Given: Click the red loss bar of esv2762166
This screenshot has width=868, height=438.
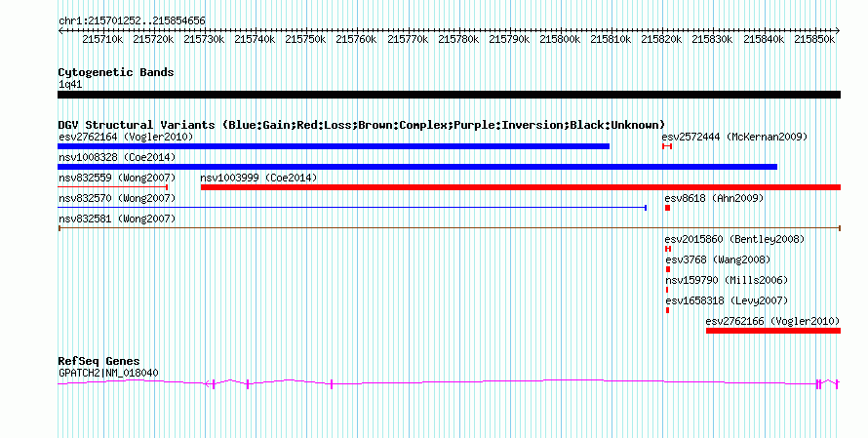Looking at the screenshot, I should click(x=773, y=331).
